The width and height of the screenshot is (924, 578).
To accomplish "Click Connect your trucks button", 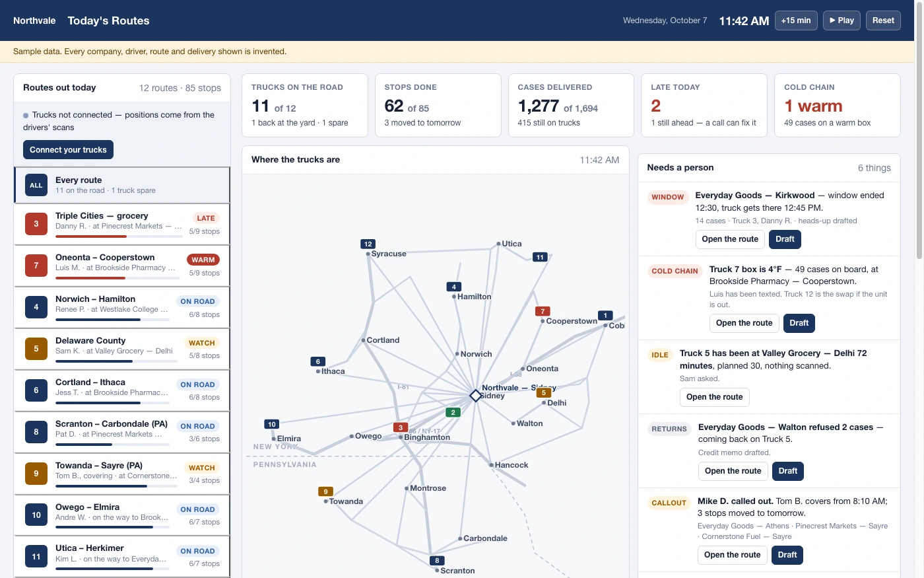I will [x=69, y=150].
